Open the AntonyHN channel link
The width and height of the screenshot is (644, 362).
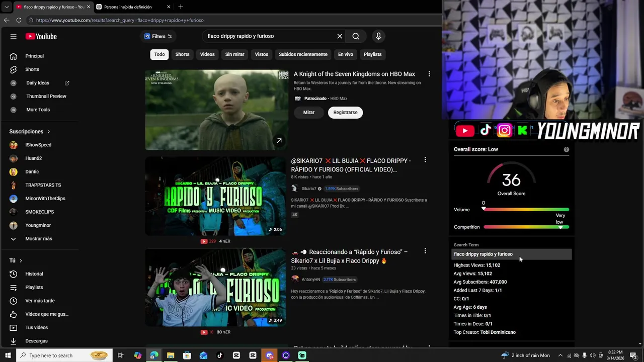310,280
